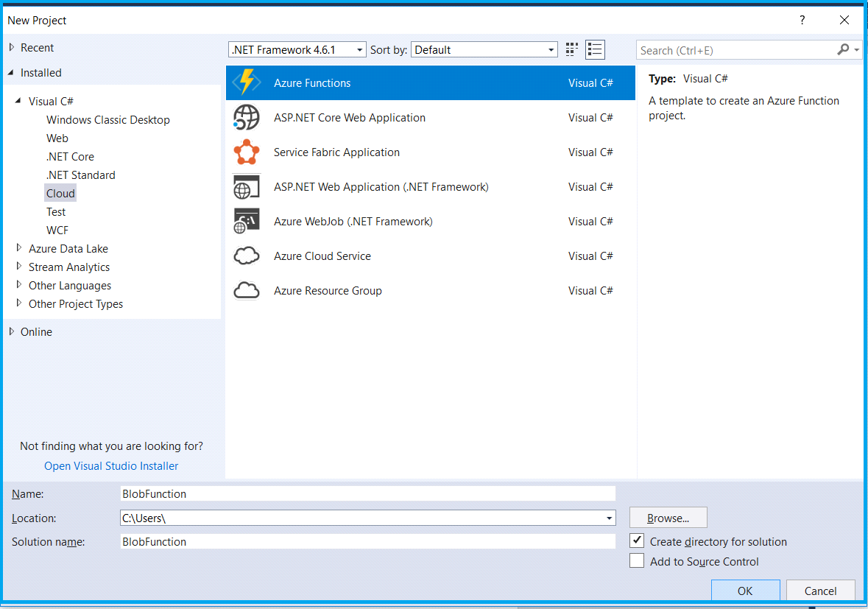Close the New Project dialog
868x609 pixels.
click(844, 21)
